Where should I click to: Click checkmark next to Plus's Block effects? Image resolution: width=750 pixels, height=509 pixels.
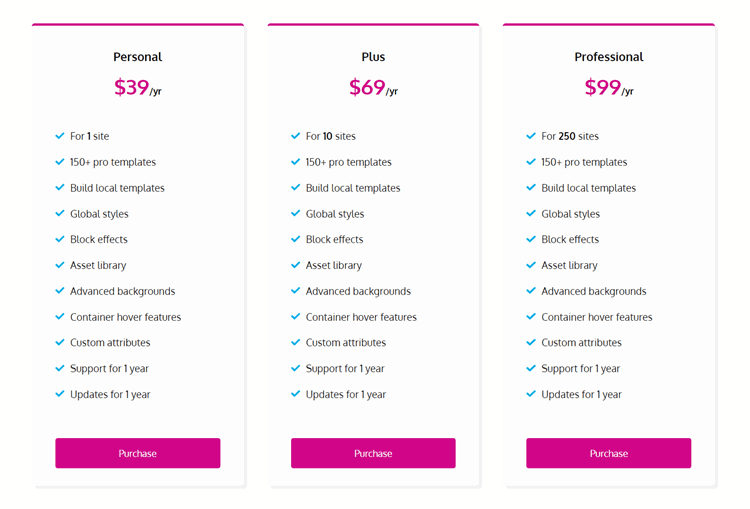tap(296, 239)
